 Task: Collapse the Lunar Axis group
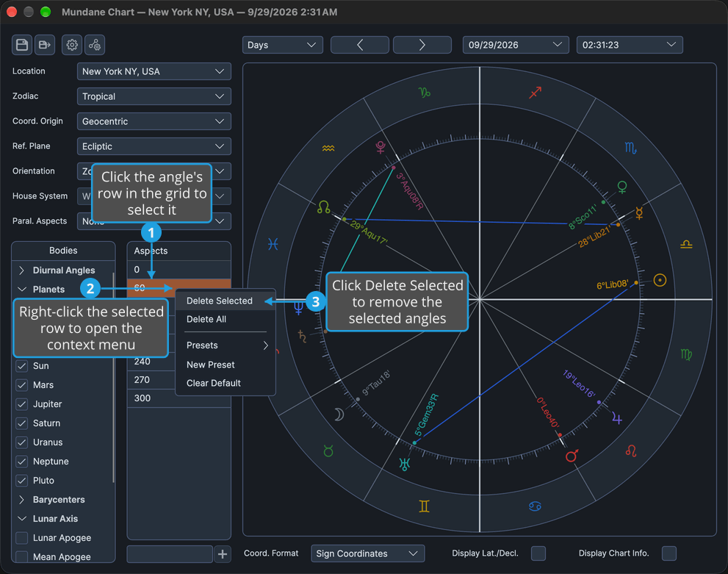[21, 519]
